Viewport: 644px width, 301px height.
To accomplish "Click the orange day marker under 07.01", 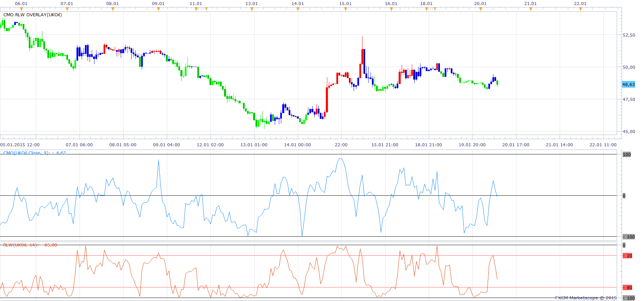I will [x=67, y=9].
